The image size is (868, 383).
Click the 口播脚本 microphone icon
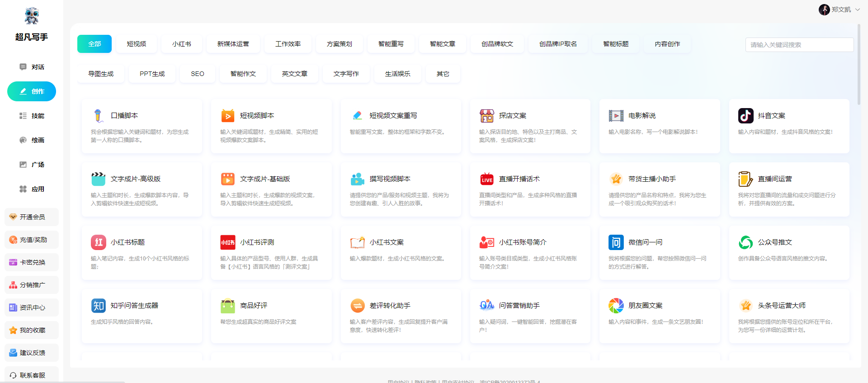point(98,116)
